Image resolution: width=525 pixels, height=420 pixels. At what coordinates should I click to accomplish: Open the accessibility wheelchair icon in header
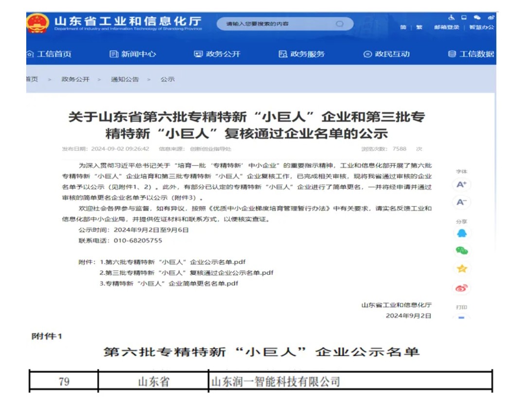[x=451, y=17]
